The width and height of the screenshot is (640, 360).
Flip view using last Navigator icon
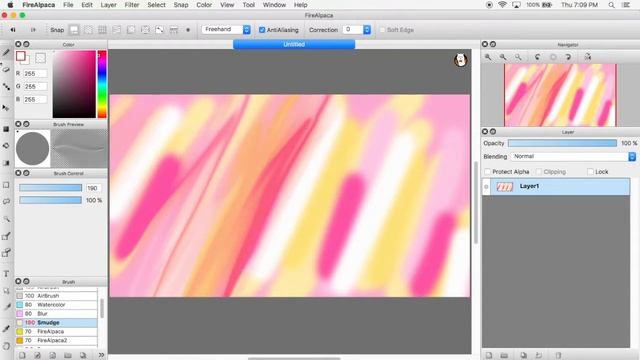(x=588, y=57)
